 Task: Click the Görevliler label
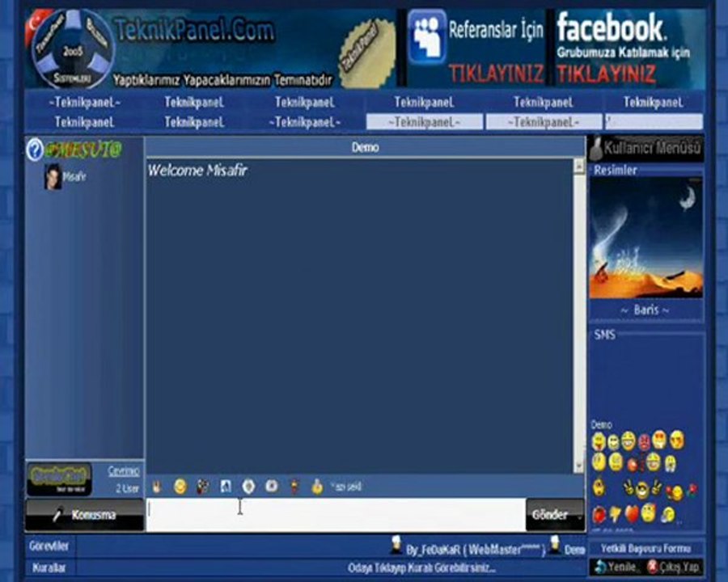point(49,546)
